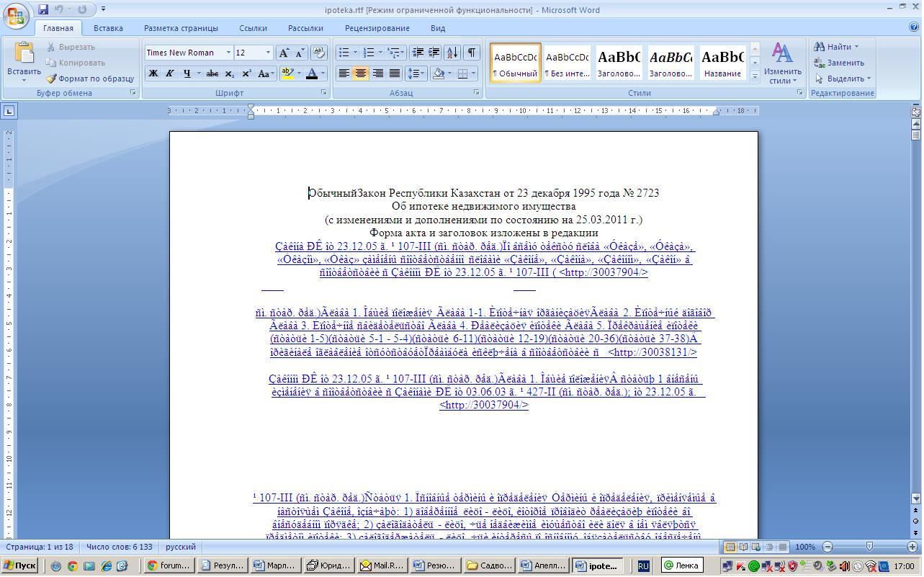Click zoom in plus button
The image size is (924, 577).
(x=912, y=547)
